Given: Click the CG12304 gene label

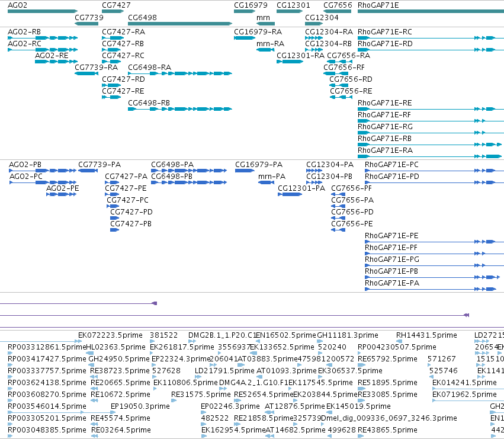Looking at the screenshot, I should click(x=322, y=17).
